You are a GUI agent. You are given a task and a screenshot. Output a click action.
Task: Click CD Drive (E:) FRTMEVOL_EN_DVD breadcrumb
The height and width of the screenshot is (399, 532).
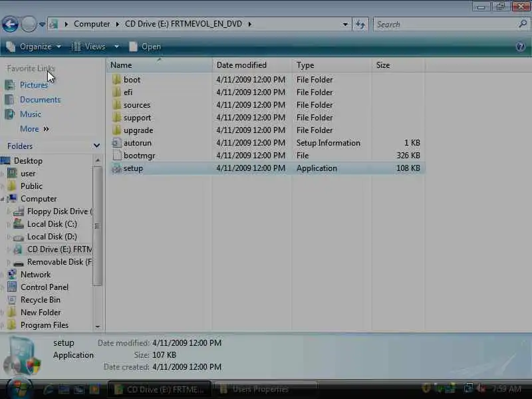click(x=184, y=24)
